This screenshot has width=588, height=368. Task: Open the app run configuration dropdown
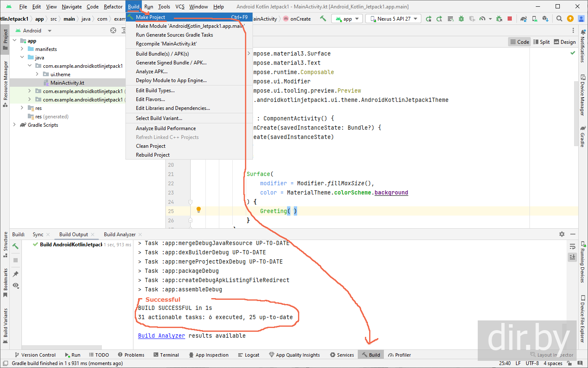(347, 19)
